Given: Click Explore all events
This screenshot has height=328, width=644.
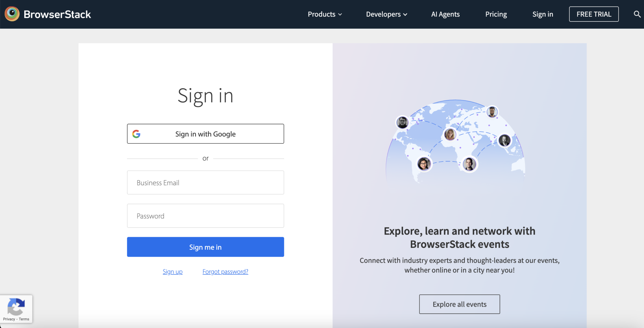Looking at the screenshot, I should click(459, 304).
